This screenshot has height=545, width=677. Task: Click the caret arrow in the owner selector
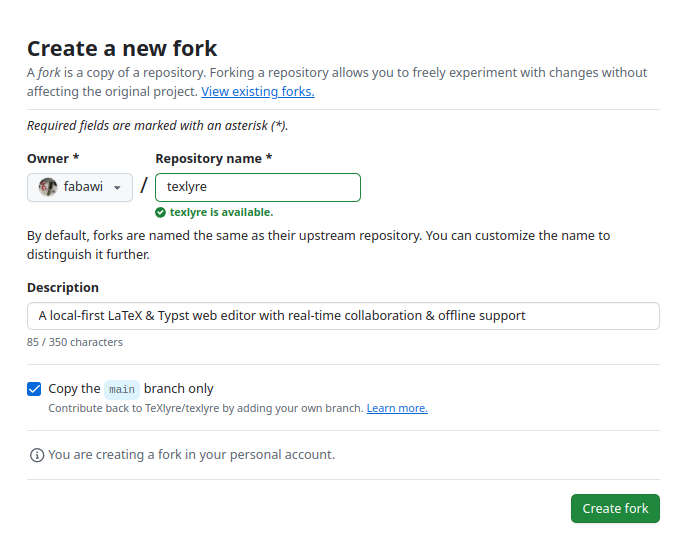(x=117, y=188)
